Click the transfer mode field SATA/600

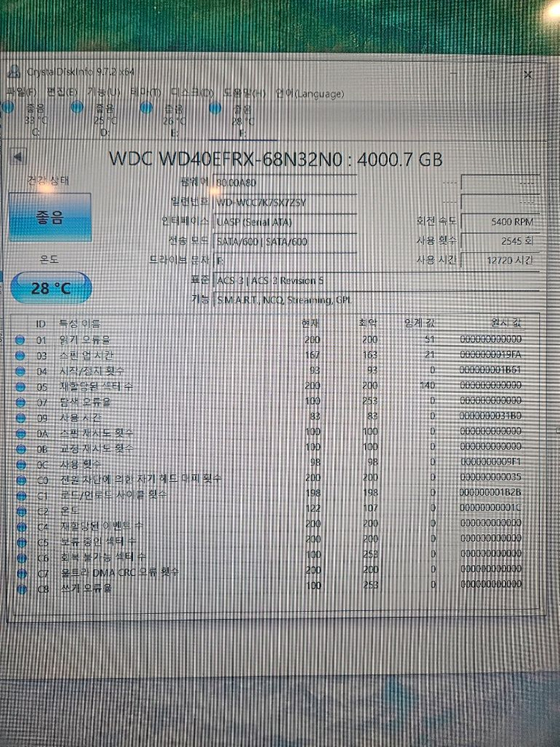tap(284, 241)
